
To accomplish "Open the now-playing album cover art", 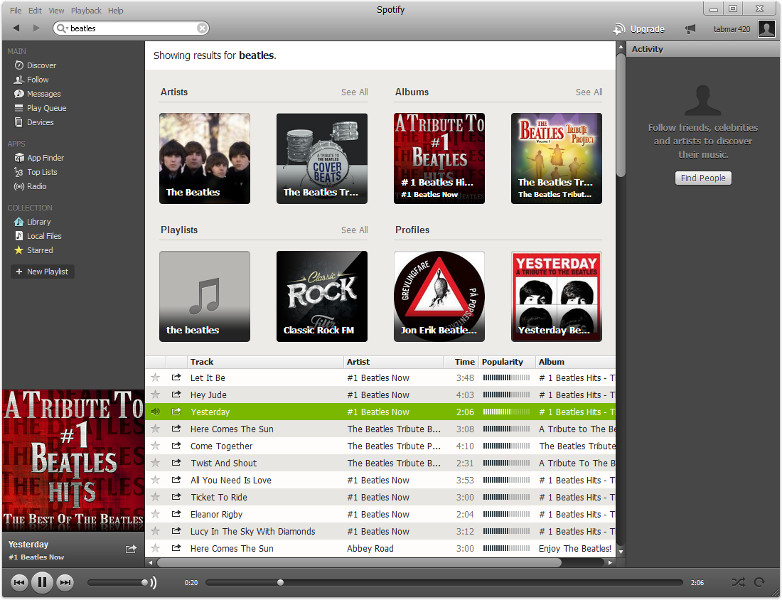I will click(x=73, y=460).
